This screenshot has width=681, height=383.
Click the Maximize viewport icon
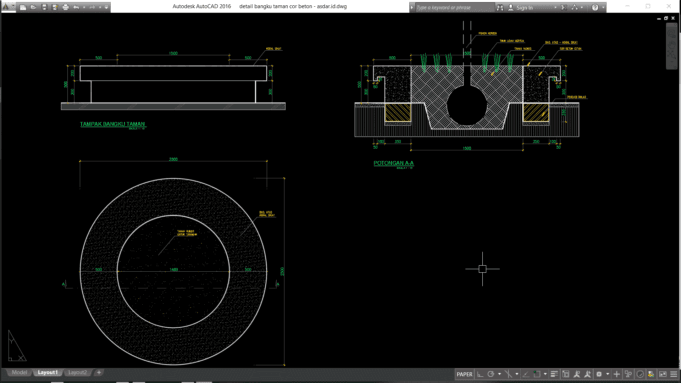tap(565, 374)
